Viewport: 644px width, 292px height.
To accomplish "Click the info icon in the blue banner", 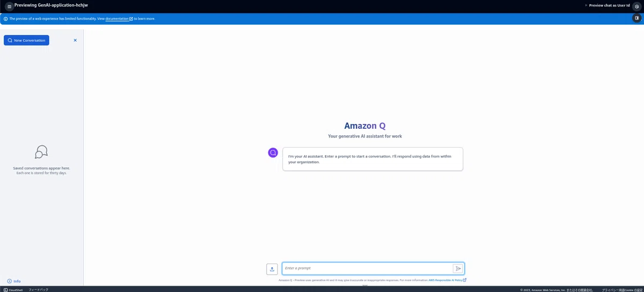I will [x=5, y=19].
